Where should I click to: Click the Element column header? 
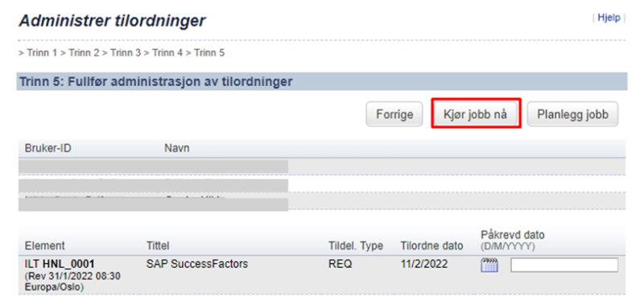click(x=45, y=245)
